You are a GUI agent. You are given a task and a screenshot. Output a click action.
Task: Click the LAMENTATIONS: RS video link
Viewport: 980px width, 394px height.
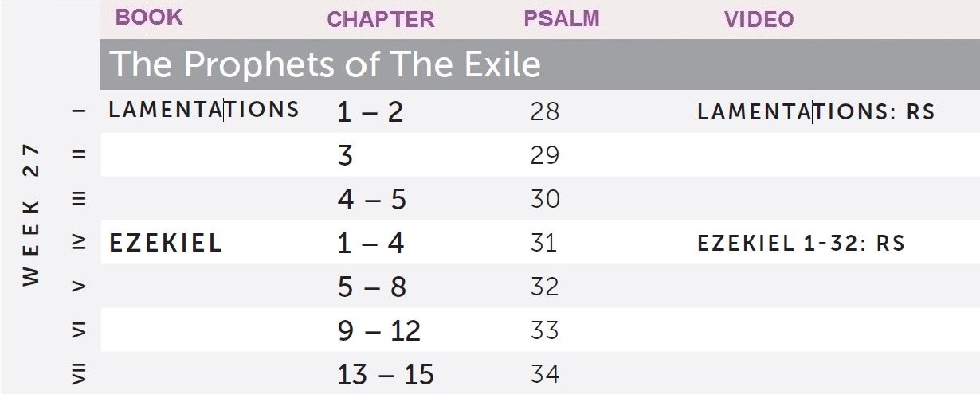coord(816,111)
